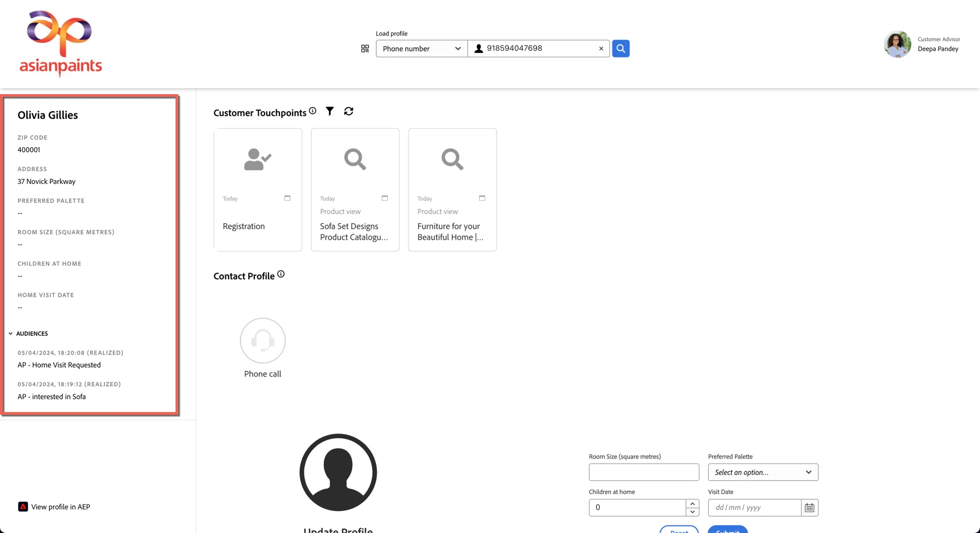Increase the Children at home value
Viewport: 980px width, 533px height.
692,503
